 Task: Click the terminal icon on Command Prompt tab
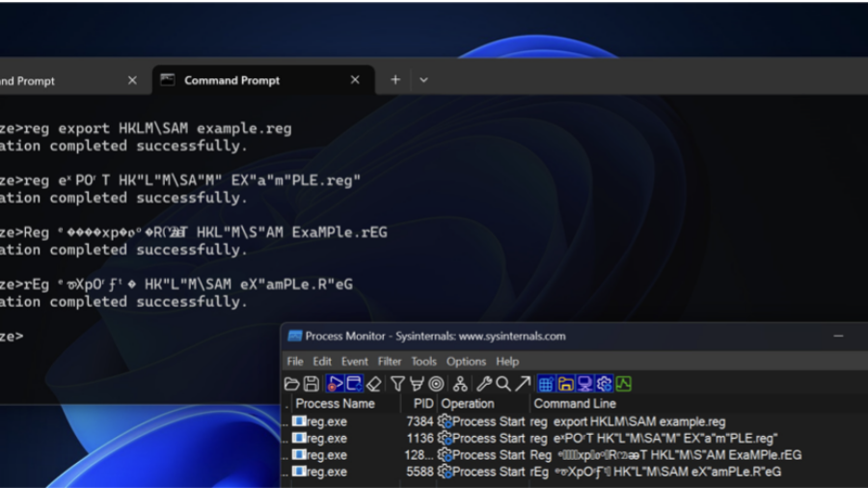click(168, 80)
